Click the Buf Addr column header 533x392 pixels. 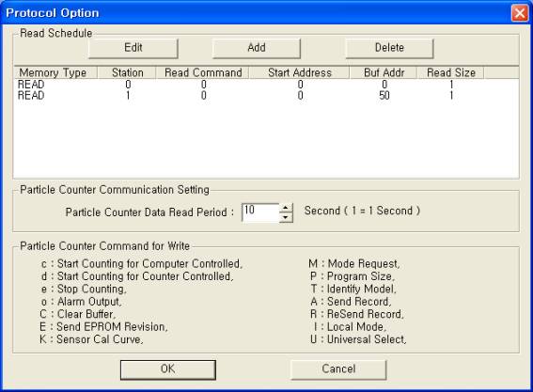point(384,72)
